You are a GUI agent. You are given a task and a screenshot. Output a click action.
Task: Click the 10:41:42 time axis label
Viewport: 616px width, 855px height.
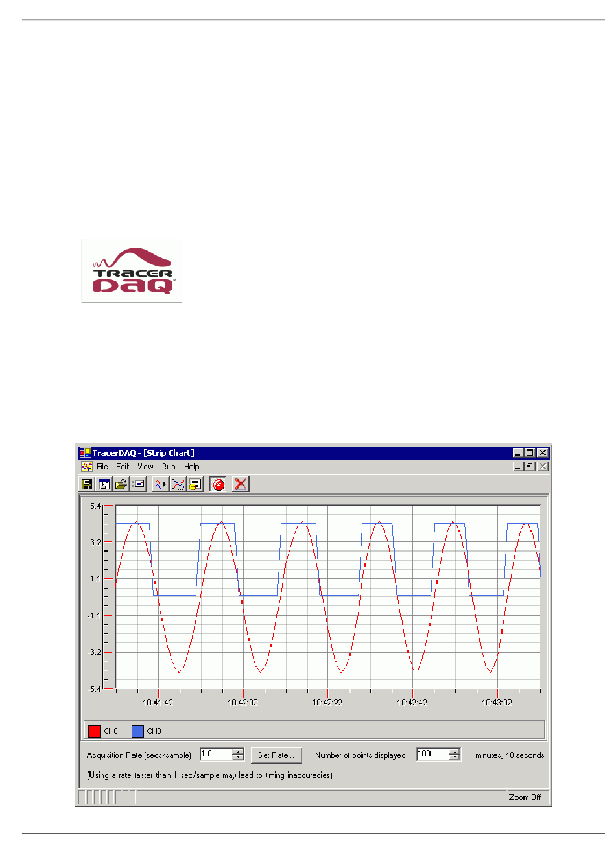tap(158, 703)
